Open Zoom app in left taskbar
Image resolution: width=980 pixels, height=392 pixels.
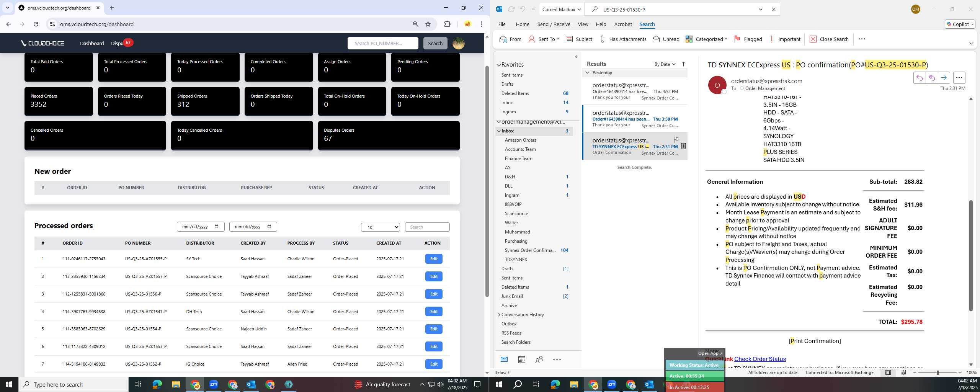(x=214, y=384)
